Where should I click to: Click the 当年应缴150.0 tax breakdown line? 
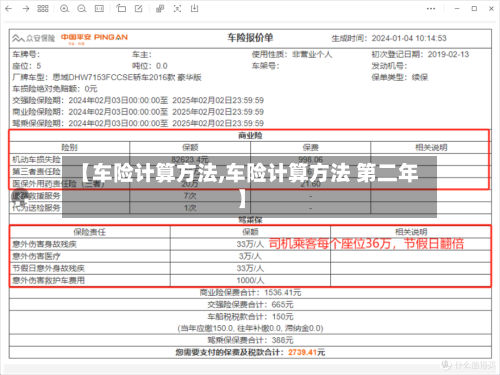[x=250, y=328]
